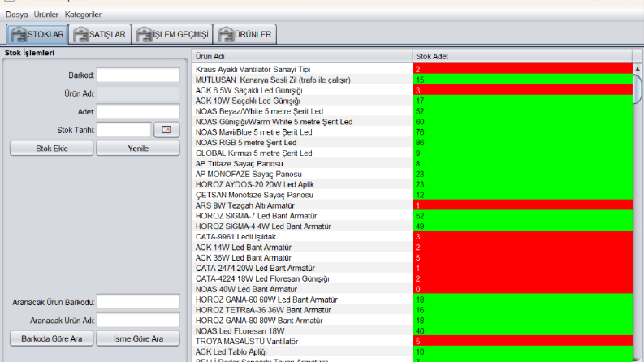Select row HOROZ GAMA-60 60W Led Bant Armatür
The image size is (644, 362).
[413, 300]
